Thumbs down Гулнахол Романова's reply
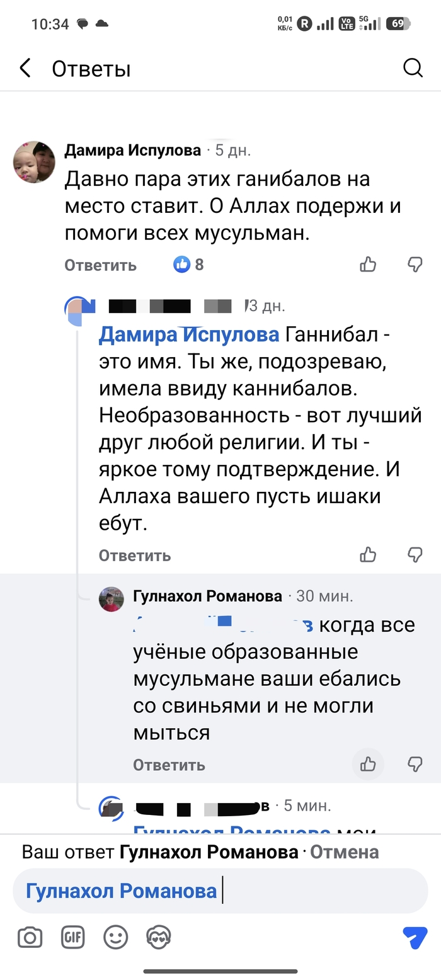This screenshot has height=980, width=441. point(415,765)
